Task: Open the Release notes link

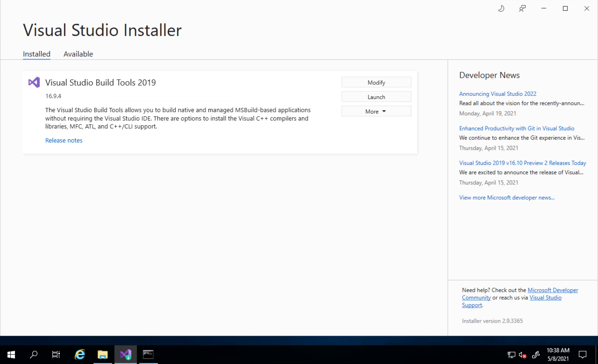Action: pyautogui.click(x=64, y=140)
